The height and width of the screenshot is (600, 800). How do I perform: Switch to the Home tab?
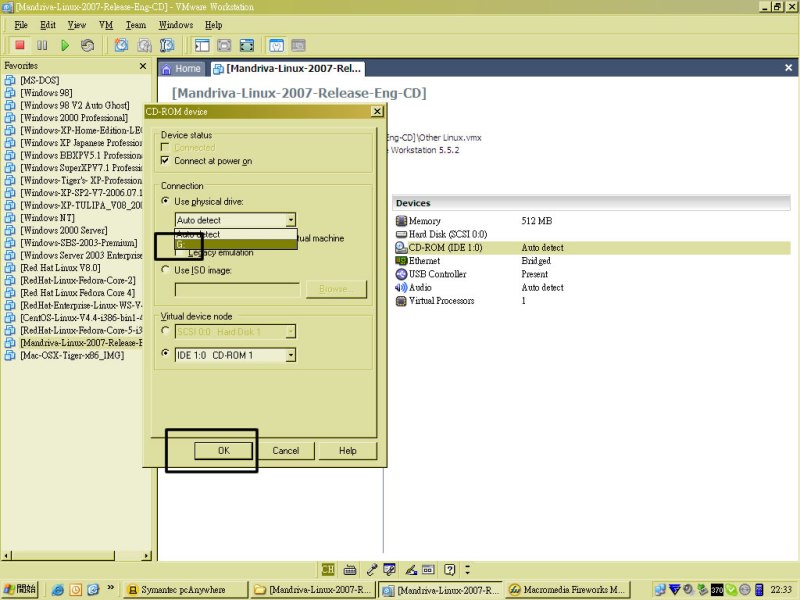click(x=182, y=68)
